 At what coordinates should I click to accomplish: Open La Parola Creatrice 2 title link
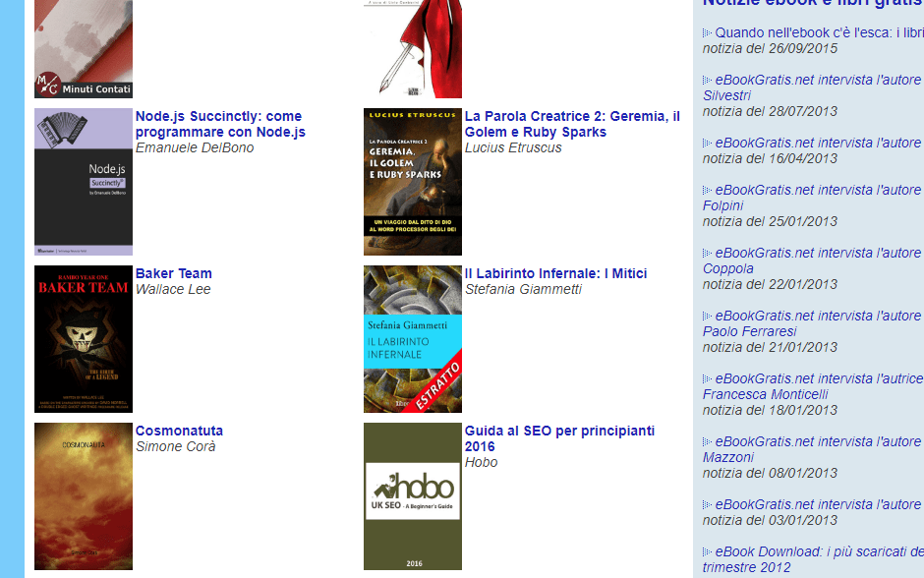[572, 124]
